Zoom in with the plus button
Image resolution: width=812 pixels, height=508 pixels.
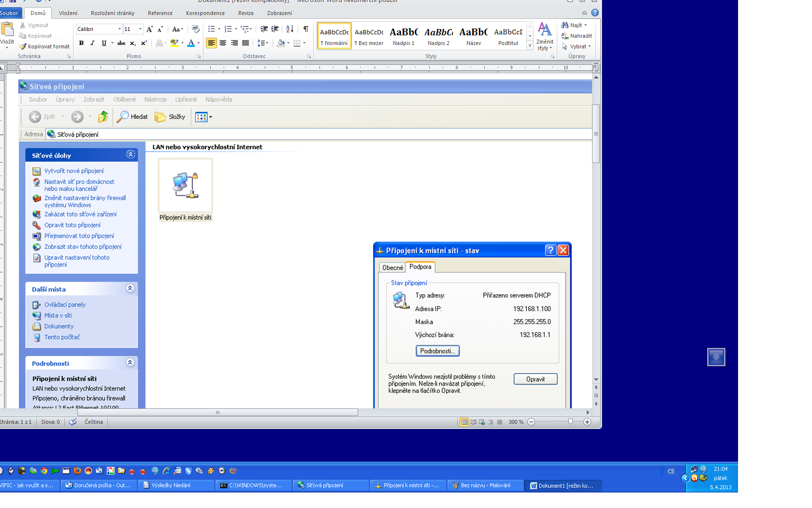click(587, 422)
